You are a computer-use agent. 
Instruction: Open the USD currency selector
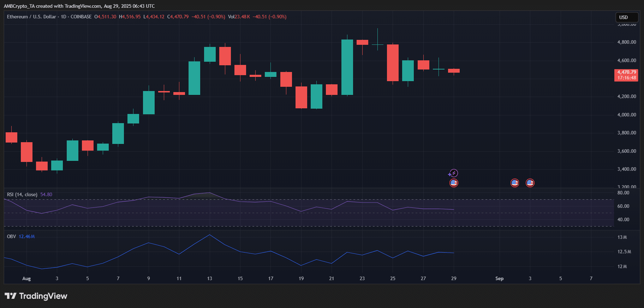(x=627, y=17)
